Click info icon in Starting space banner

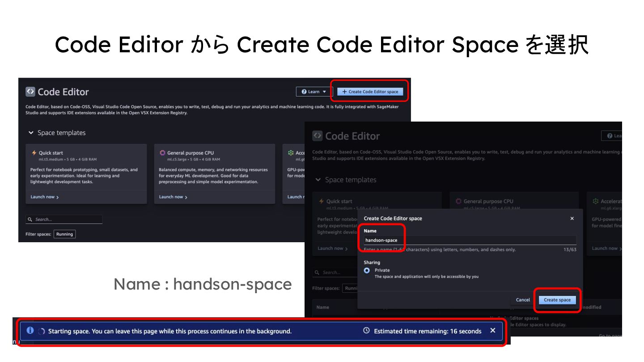click(x=30, y=331)
